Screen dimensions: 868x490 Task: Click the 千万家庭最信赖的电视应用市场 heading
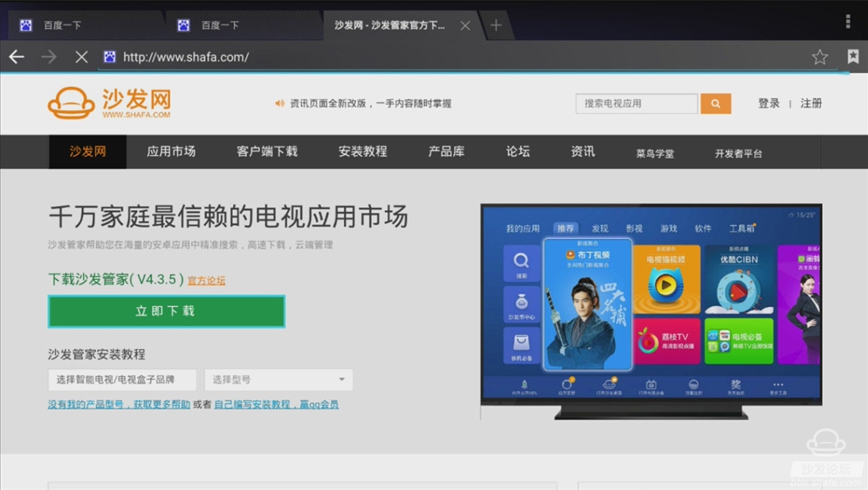(x=228, y=216)
